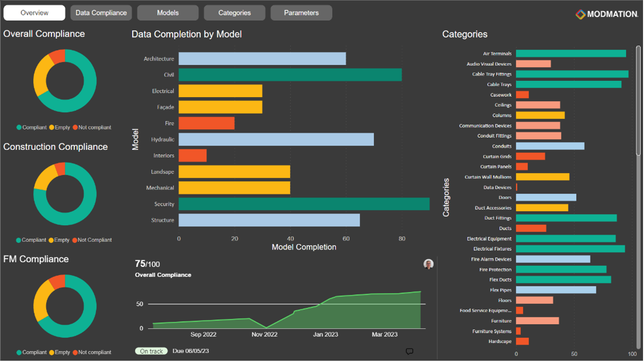The height and width of the screenshot is (362, 644).
Task: Click the Empty legend under FM Compliance
Action: (x=60, y=352)
